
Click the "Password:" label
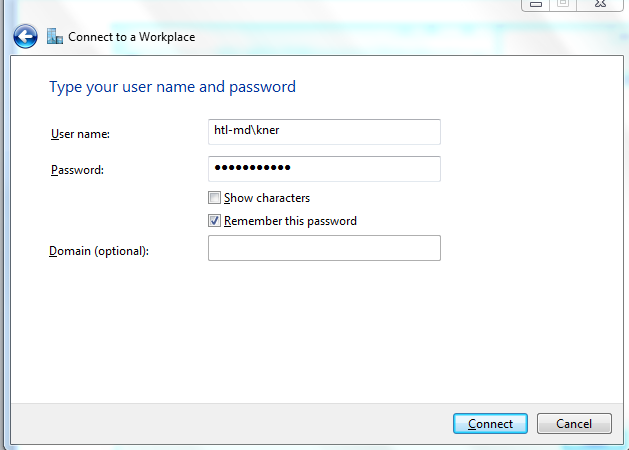coord(77,170)
